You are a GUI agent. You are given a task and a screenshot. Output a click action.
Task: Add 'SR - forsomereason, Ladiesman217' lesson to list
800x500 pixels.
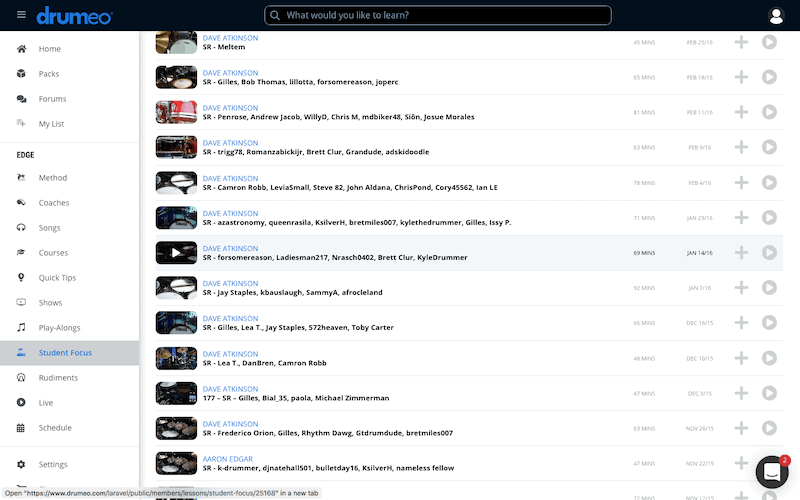(741, 253)
